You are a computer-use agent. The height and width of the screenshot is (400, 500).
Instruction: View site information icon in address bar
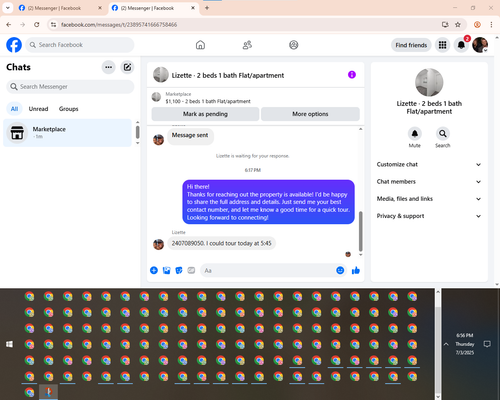pos(53,25)
